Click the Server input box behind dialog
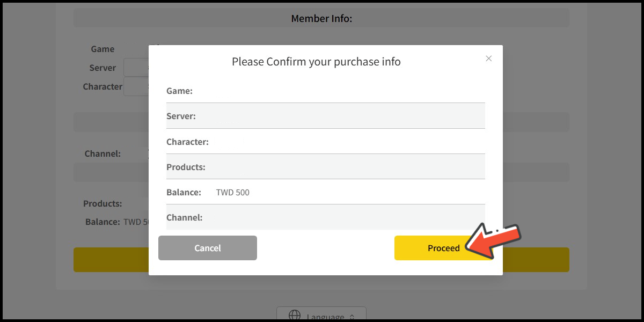 (136, 68)
